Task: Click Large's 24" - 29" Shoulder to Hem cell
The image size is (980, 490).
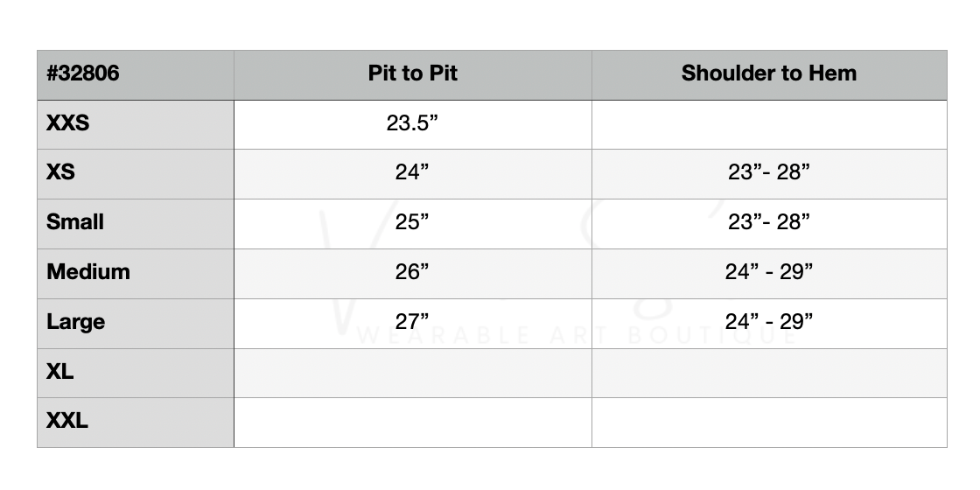Action: (x=768, y=322)
